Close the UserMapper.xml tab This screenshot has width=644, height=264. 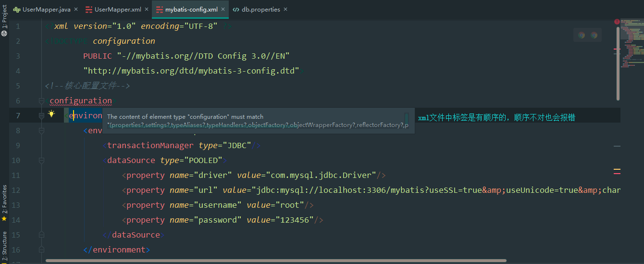pos(147,9)
